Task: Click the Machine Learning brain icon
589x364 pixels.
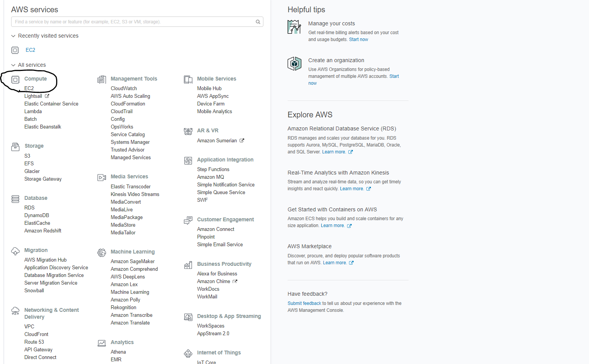Action: 102,252
